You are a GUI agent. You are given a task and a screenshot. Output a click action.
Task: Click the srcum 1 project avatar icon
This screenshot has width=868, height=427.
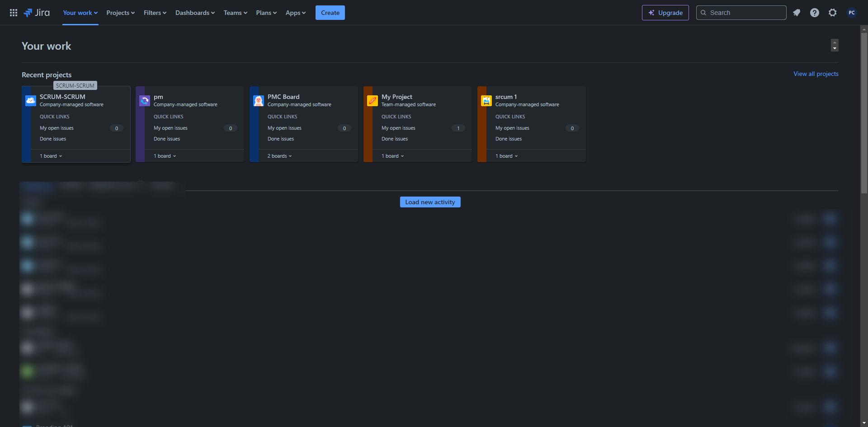point(486,100)
